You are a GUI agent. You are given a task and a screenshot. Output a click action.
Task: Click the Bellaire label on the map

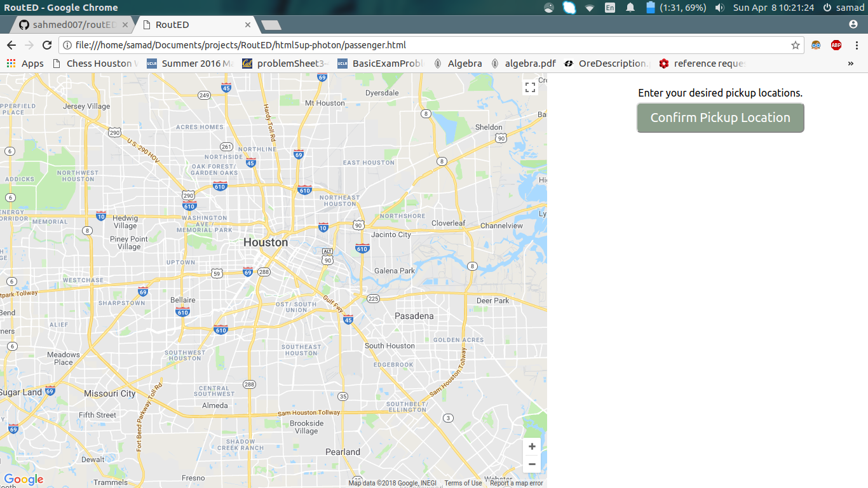183,300
